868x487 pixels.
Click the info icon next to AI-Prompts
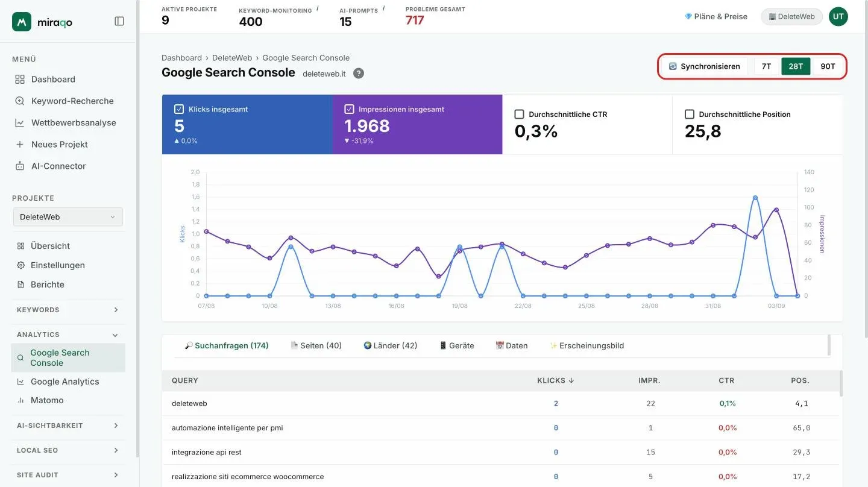pyautogui.click(x=384, y=8)
